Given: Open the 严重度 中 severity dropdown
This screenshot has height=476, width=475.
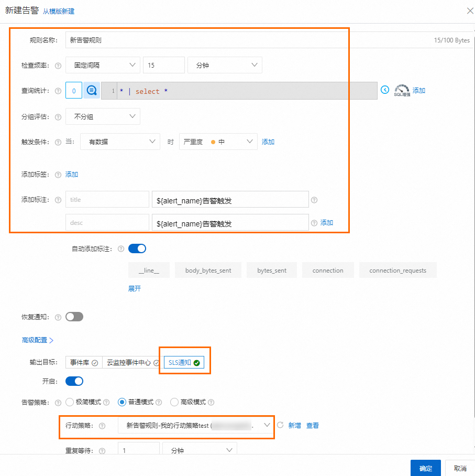Looking at the screenshot, I should (x=218, y=142).
